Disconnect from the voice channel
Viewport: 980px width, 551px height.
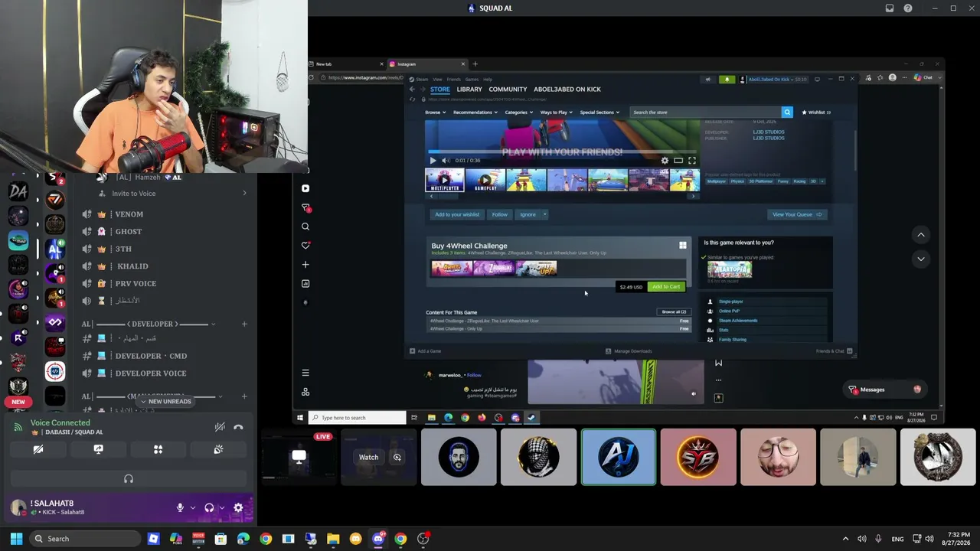tap(238, 427)
